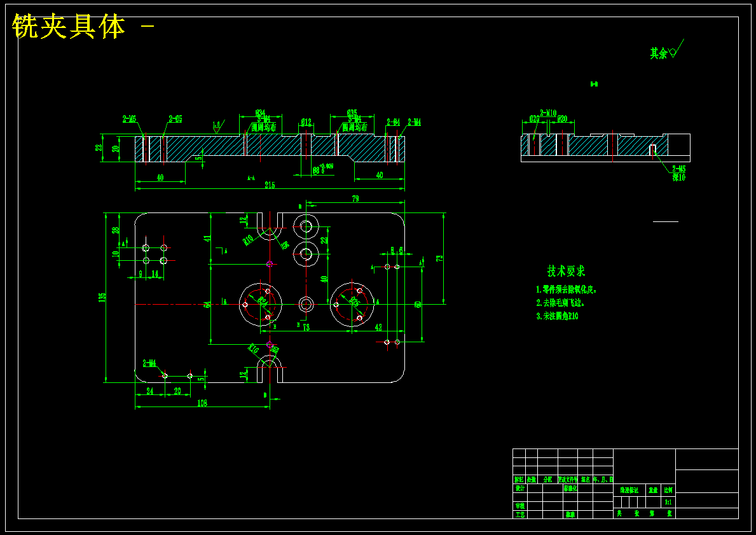Select the 2-M4 callout at plan bottom-left
756x535 pixels.
pos(149,363)
